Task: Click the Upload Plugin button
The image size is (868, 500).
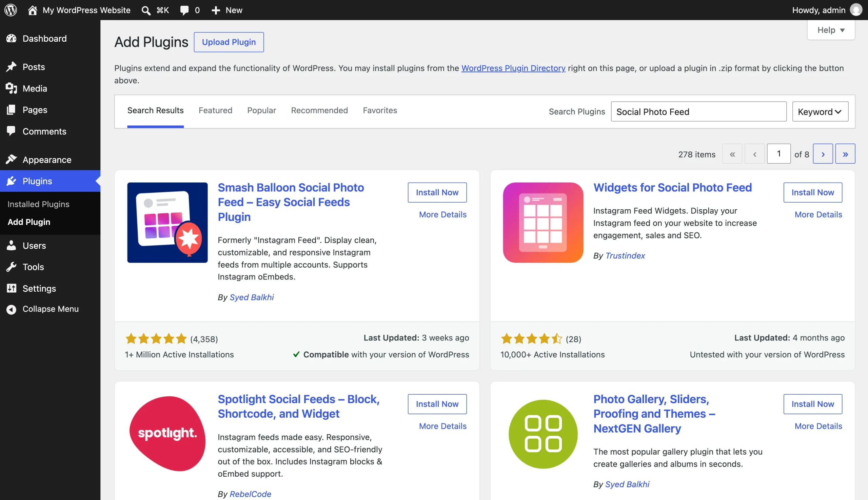Action: [x=229, y=42]
